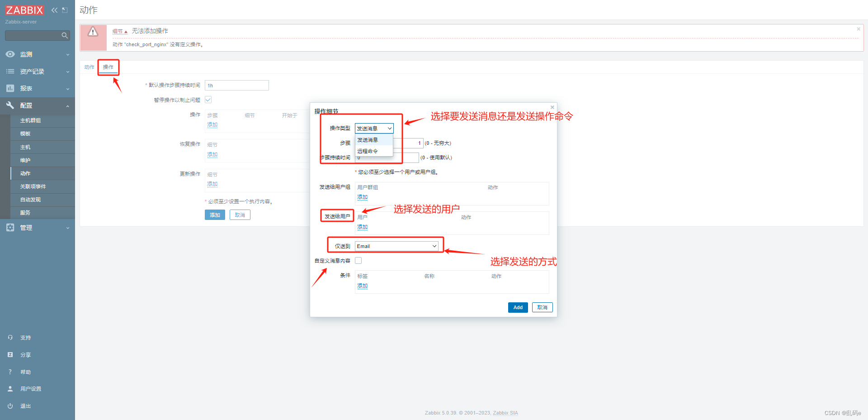Add a user group via 添加 link
Screen dimensions: 868x420
[363, 197]
